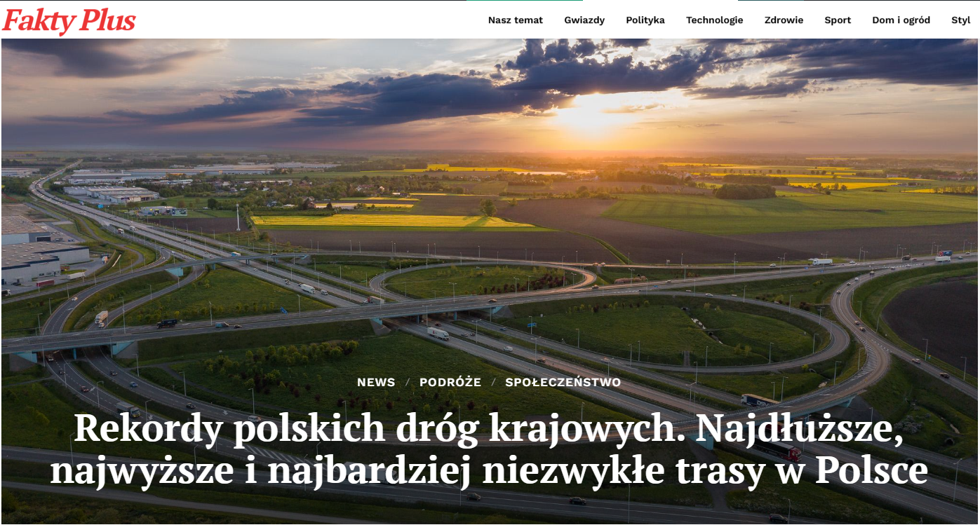This screenshot has width=980, height=525.
Task: Open the SPOŁECZEŃSTWO breadcrumb category
Action: pyautogui.click(x=563, y=382)
